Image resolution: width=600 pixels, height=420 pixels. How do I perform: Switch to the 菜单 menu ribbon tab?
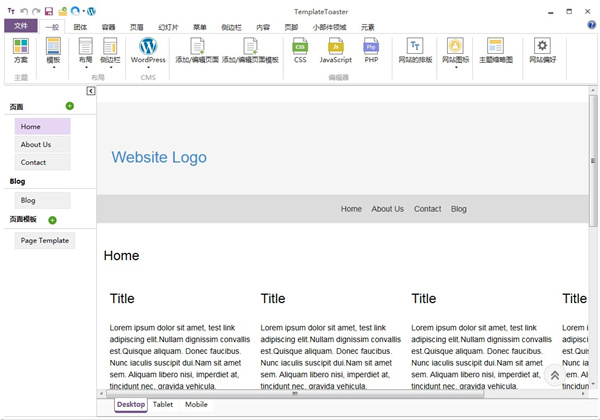[200, 27]
